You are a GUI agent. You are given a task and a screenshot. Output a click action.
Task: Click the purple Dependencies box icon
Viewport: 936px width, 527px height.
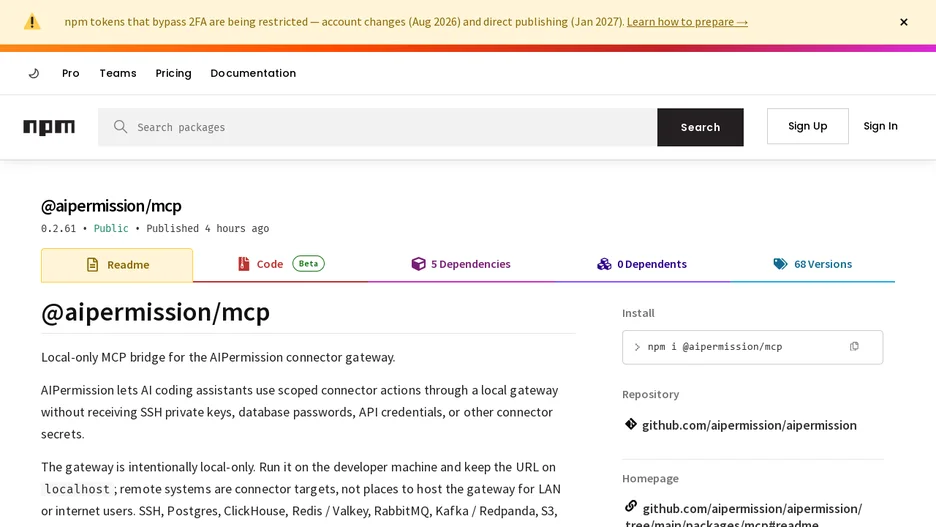click(x=418, y=264)
